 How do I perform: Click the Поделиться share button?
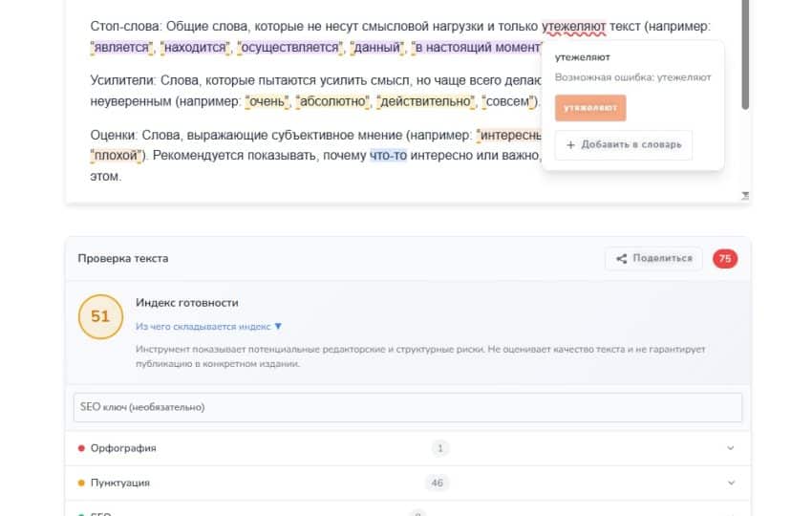pyautogui.click(x=653, y=259)
